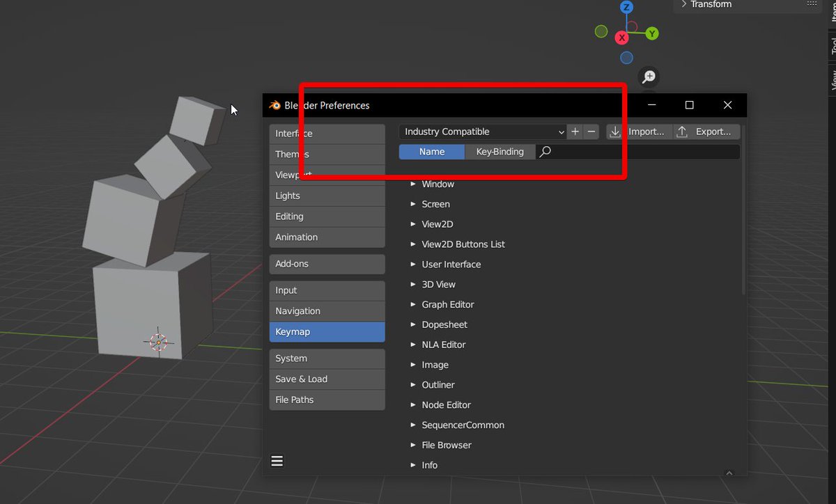This screenshot has width=836, height=504.
Task: Expand the Graph Editor keymap section
Action: click(x=413, y=304)
